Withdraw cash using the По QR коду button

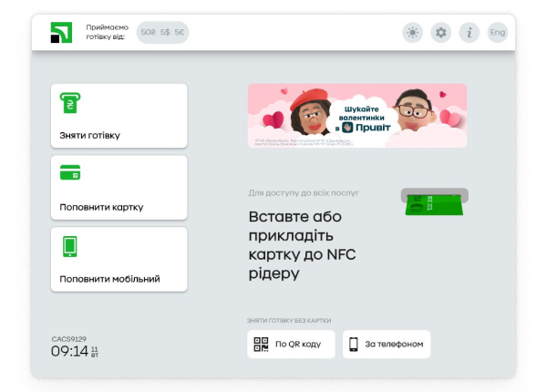coord(291,345)
